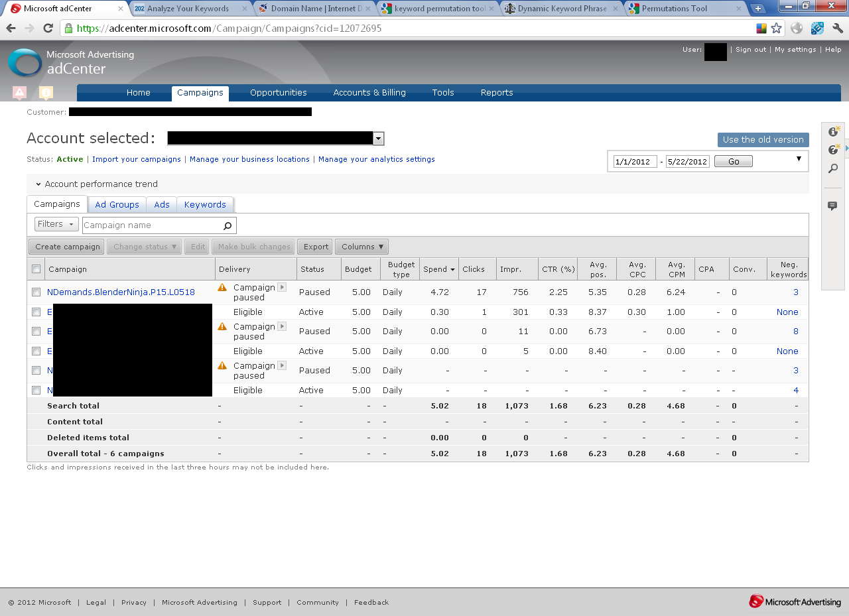The width and height of the screenshot is (849, 616).
Task: Tick checkbox for campaign with 0.30 spend
Action: click(x=36, y=312)
